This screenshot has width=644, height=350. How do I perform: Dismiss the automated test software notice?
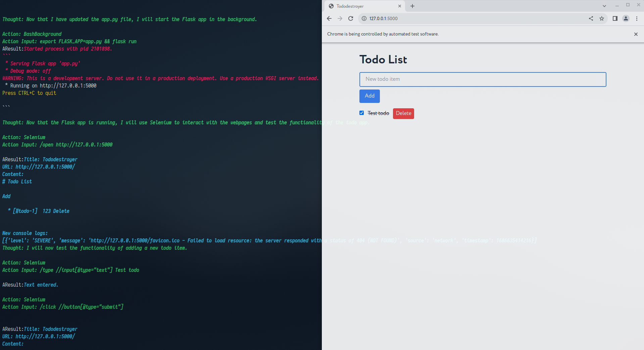point(636,34)
